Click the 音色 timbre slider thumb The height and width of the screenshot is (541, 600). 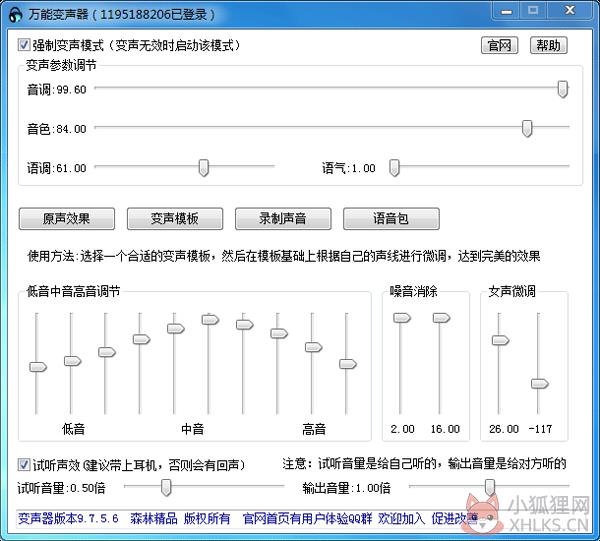coord(527,128)
